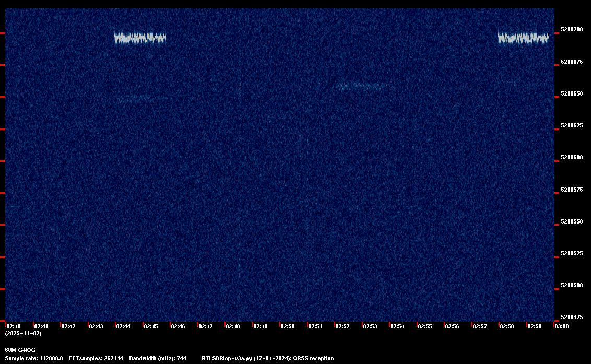Click the 02:50 time label
This screenshot has height=364, width=591.
[288, 326]
